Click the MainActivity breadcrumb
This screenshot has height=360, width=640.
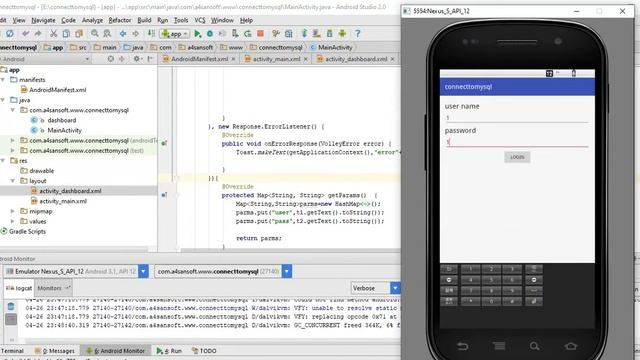[331, 47]
